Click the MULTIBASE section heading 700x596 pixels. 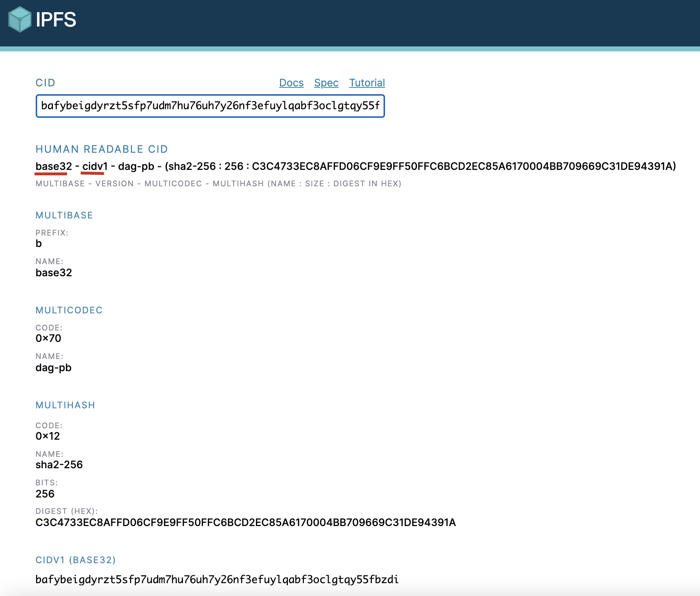[x=64, y=215]
